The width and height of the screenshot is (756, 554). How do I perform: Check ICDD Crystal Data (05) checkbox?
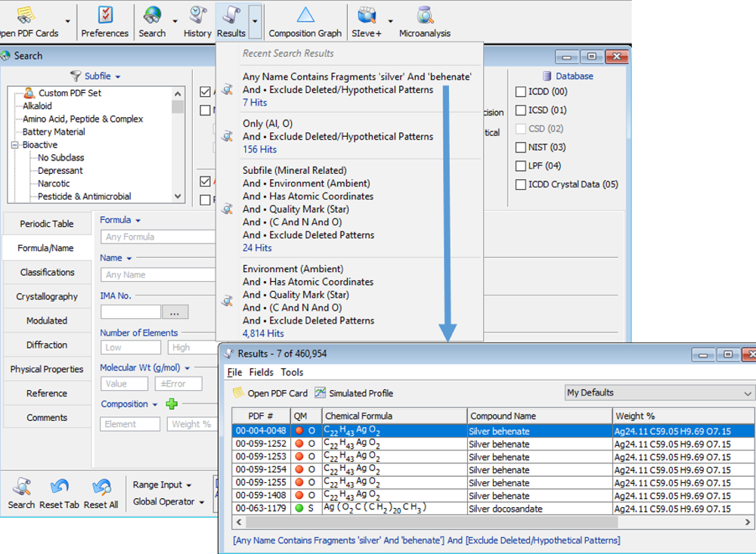[x=521, y=184]
